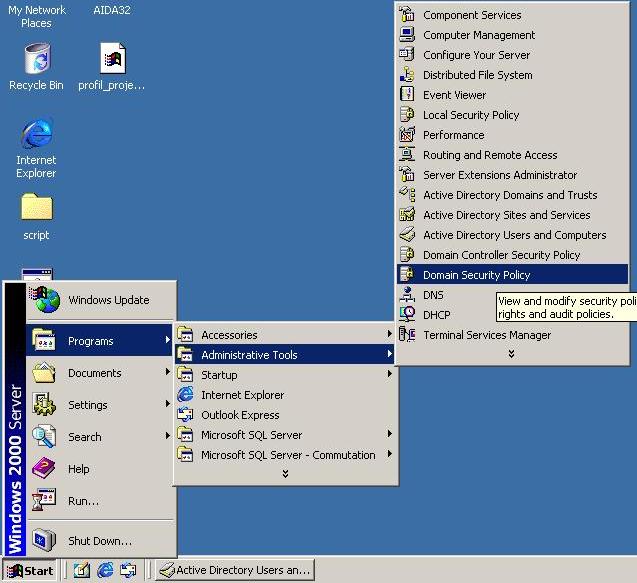Open the profil_proje desktop file icon
The height and width of the screenshot is (583, 637).
pos(113,58)
